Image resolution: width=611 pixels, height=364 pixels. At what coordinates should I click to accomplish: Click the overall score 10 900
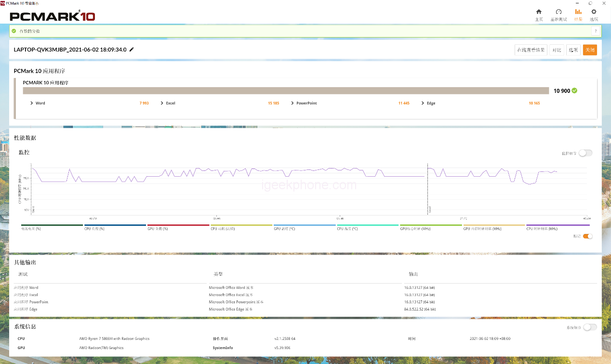[562, 91]
